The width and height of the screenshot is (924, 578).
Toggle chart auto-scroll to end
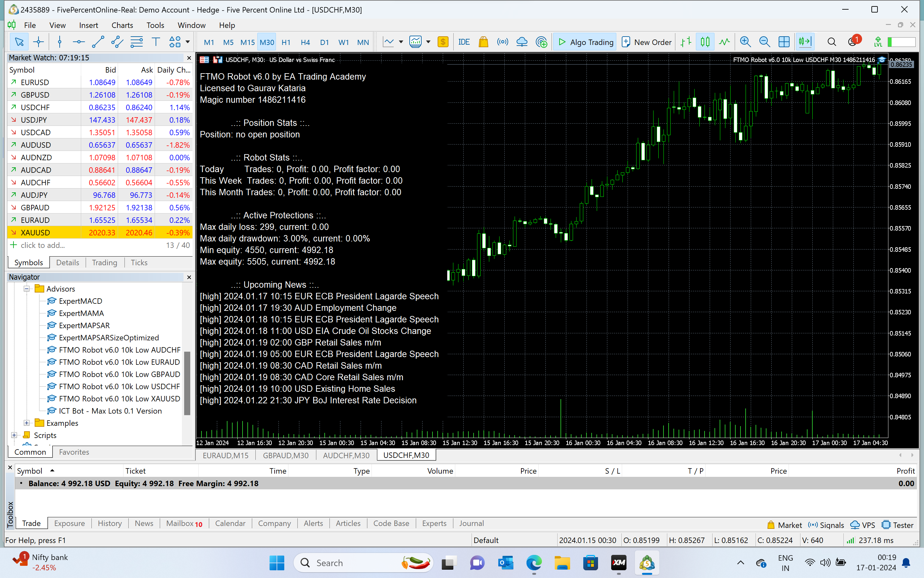point(805,42)
